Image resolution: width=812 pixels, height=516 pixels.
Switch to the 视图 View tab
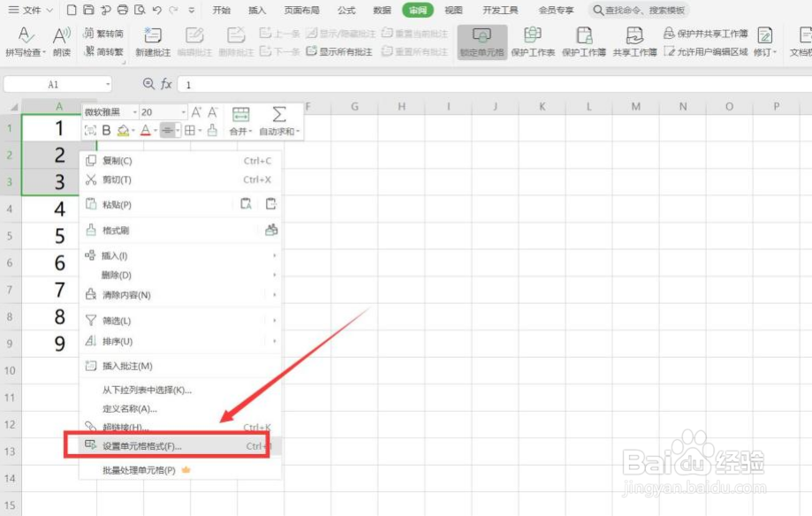[453, 11]
